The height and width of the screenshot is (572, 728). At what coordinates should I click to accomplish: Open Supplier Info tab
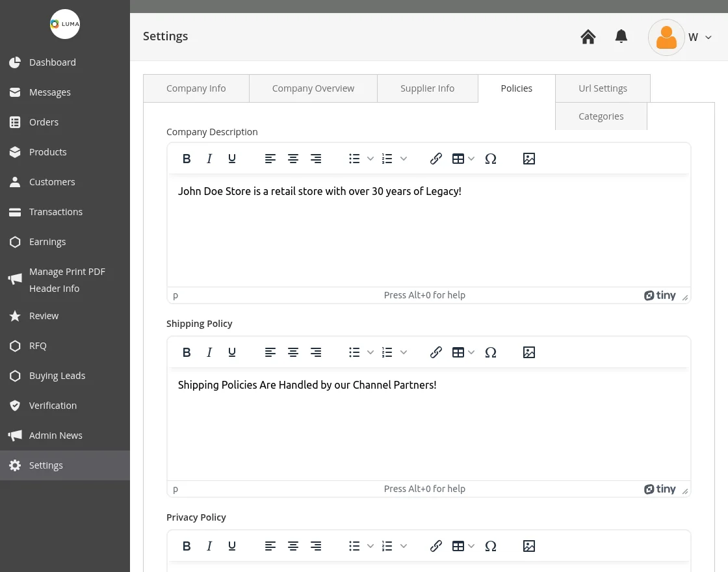pos(427,88)
